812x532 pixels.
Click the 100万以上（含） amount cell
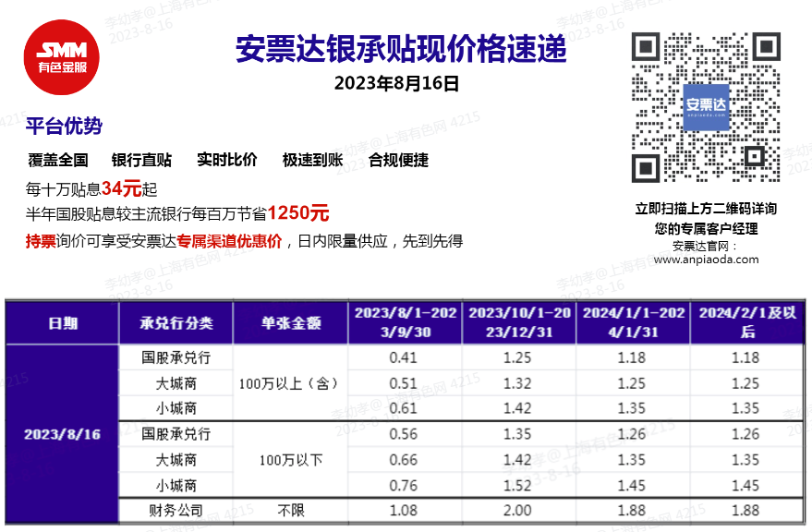[290, 383]
